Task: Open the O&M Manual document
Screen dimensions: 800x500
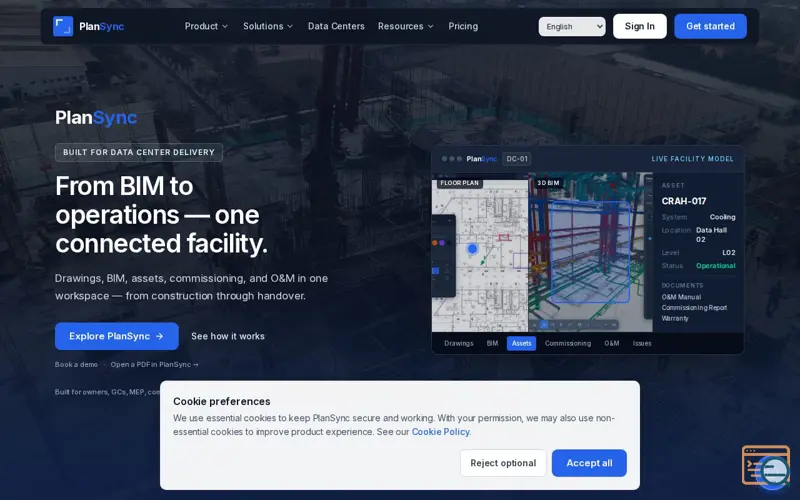Action: pyautogui.click(x=681, y=297)
